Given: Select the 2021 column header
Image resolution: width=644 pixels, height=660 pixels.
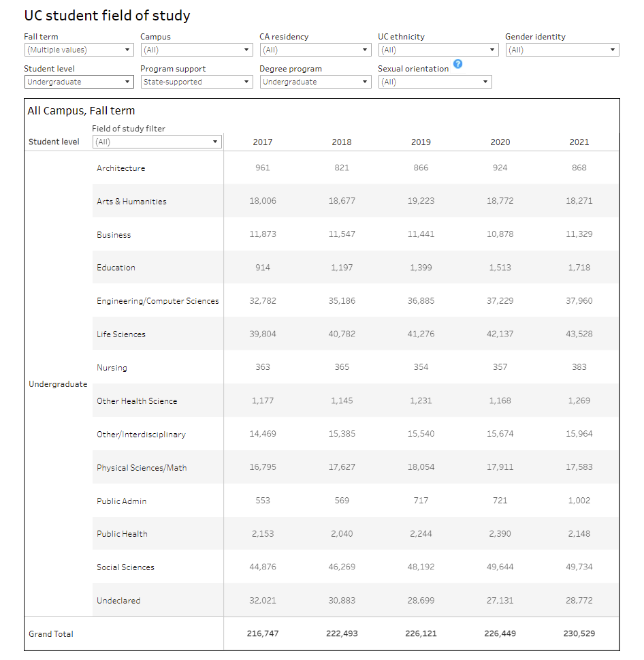Looking at the screenshot, I should [x=579, y=142].
